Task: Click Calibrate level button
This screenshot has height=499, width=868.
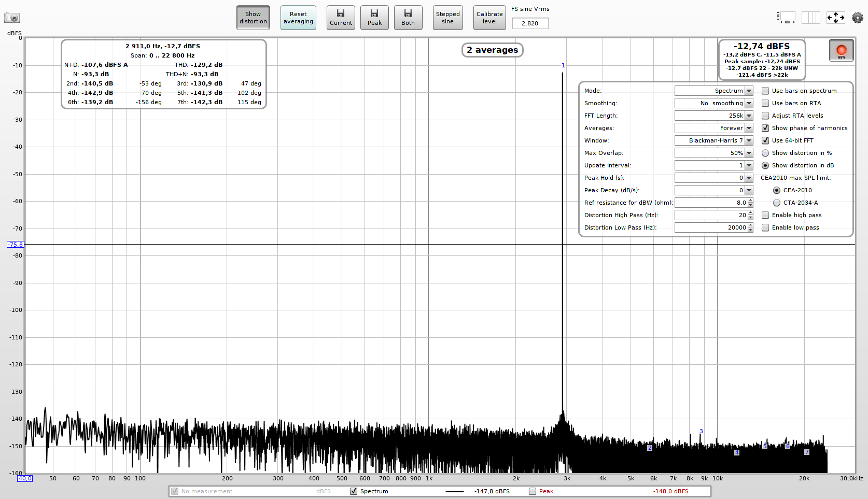Action: [489, 18]
